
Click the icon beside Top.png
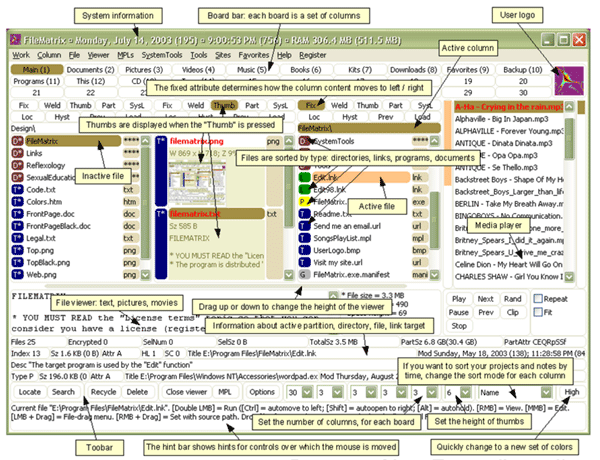tap(18, 251)
